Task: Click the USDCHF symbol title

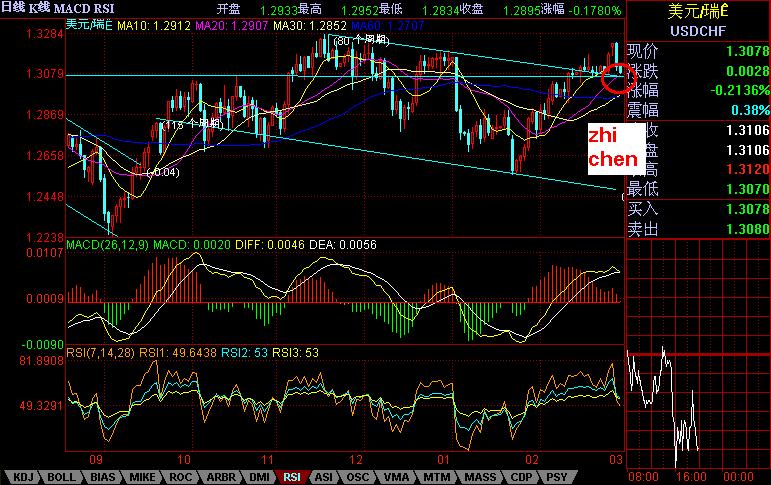Action: tap(698, 31)
